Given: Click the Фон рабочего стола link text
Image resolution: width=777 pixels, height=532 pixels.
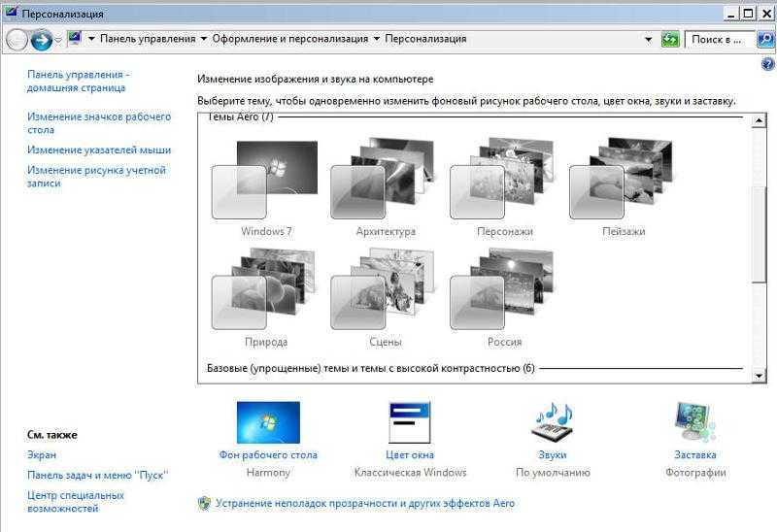Looking at the screenshot, I should pyautogui.click(x=268, y=454).
